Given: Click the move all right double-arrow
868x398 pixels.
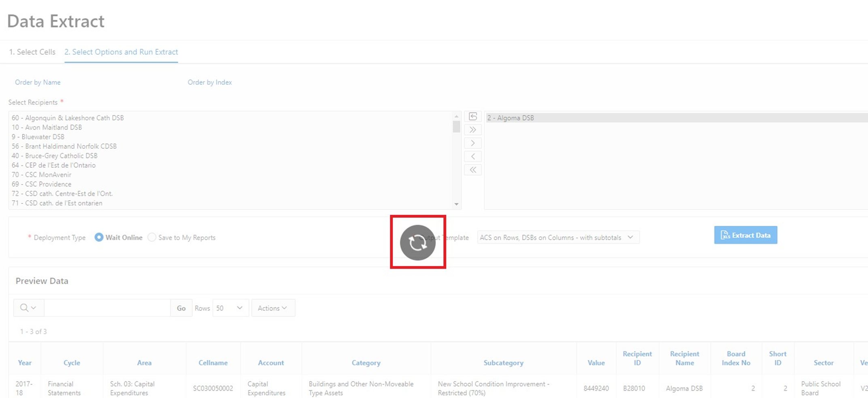Looking at the screenshot, I should point(472,130).
